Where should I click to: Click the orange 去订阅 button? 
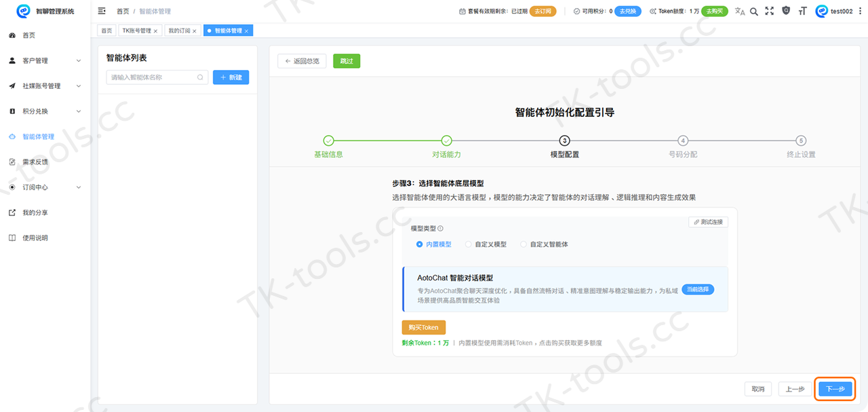coord(542,12)
